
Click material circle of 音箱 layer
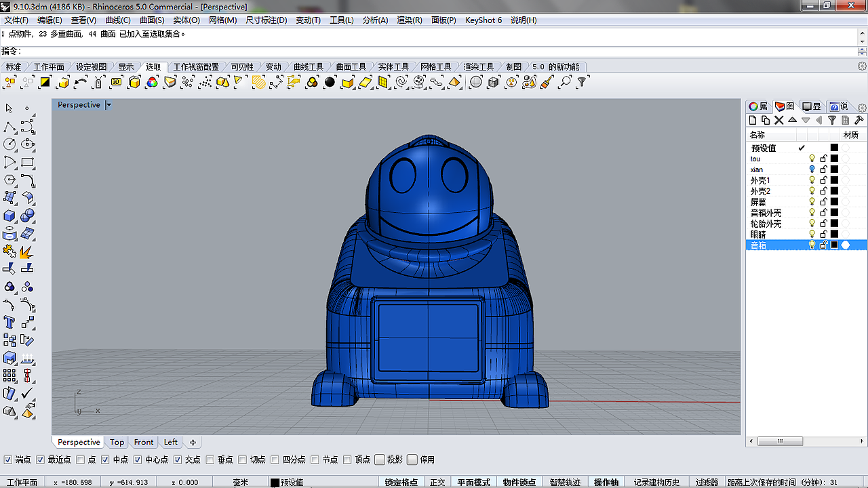pos(846,245)
